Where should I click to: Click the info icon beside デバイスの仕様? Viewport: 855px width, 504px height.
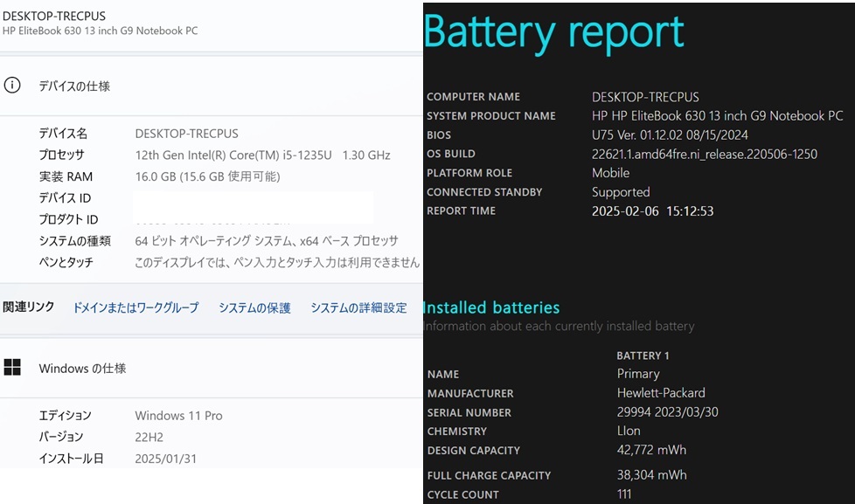point(12,86)
